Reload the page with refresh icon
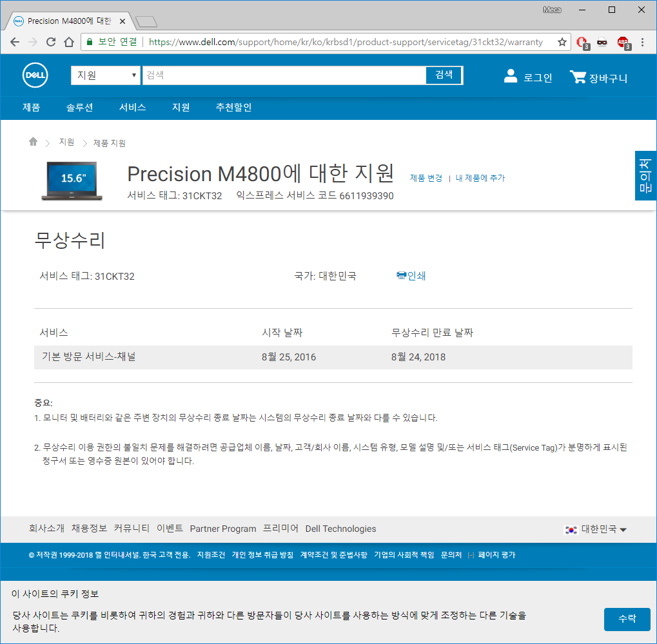Viewport: 657px width, 644px height. coord(51,42)
